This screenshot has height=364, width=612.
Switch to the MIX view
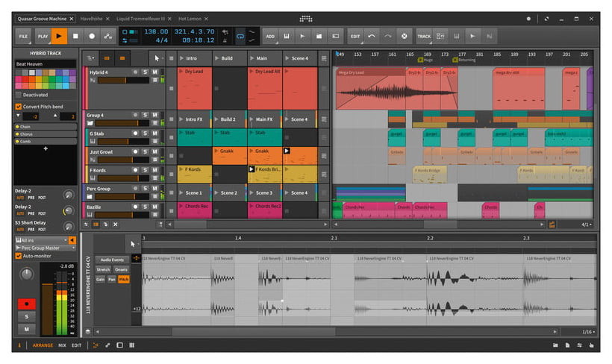coord(62,345)
